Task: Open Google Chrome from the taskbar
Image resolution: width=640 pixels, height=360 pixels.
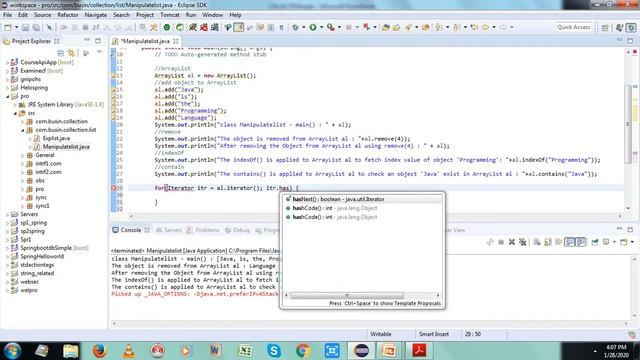Action: coord(303,350)
